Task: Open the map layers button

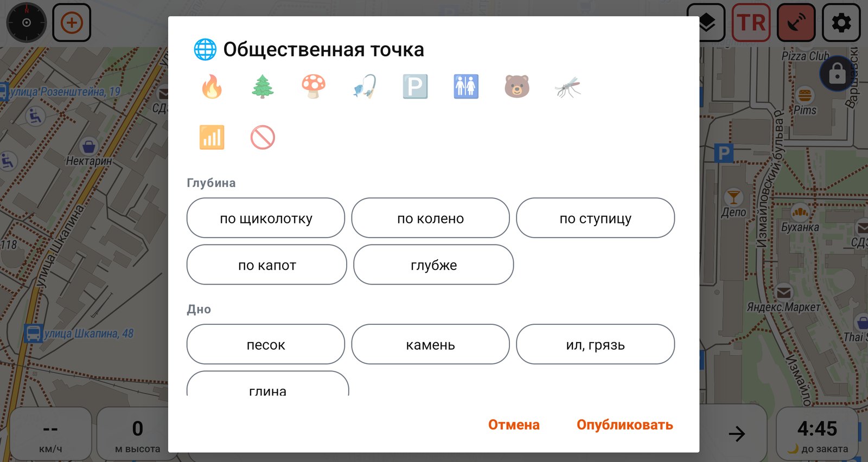Action: [706, 23]
